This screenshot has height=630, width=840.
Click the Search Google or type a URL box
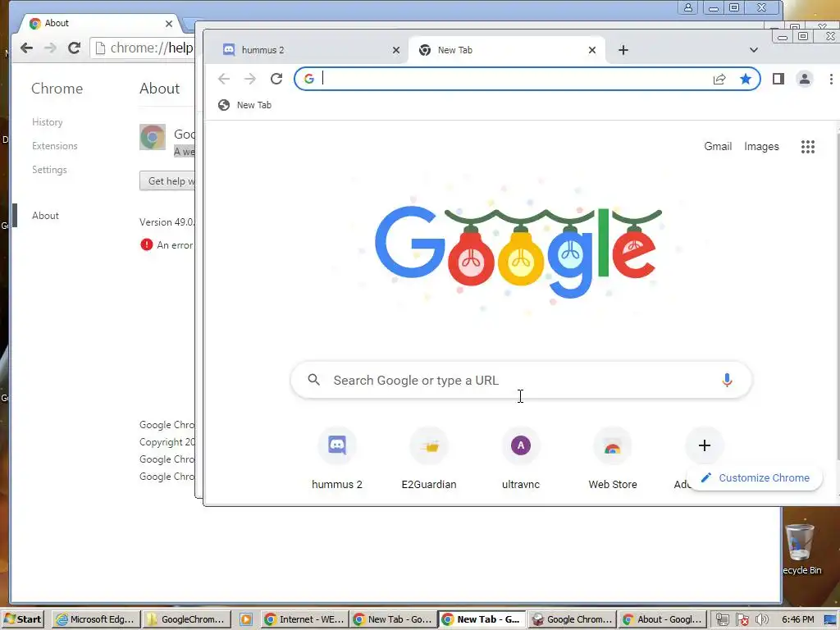point(521,380)
